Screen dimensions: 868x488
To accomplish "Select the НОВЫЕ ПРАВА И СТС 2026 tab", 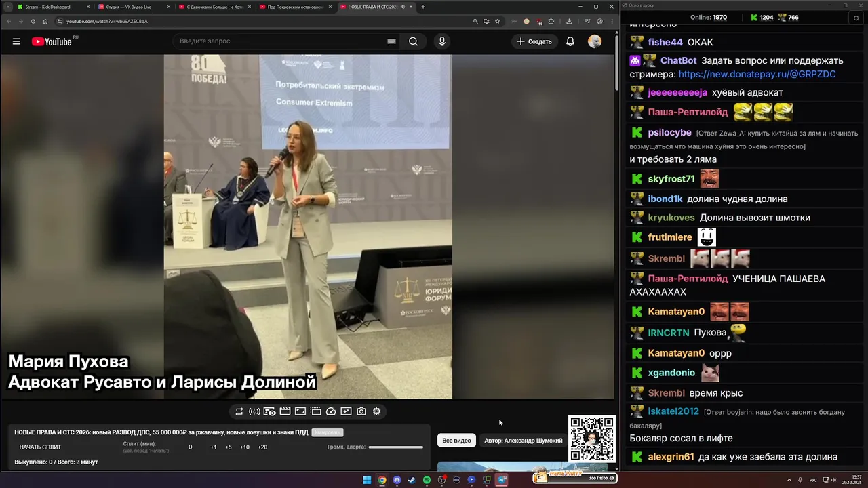I will (376, 7).
